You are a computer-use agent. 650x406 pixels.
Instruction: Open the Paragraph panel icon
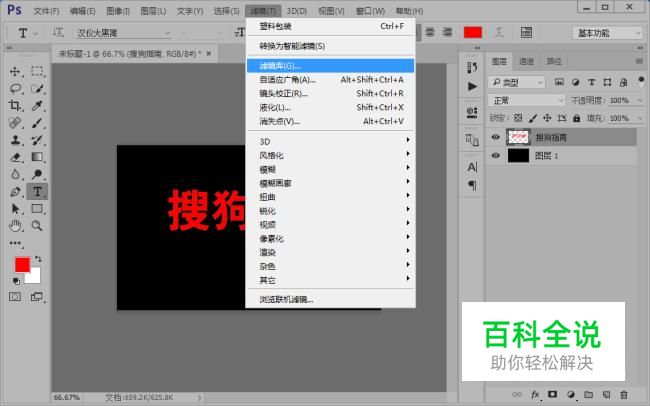[x=472, y=185]
